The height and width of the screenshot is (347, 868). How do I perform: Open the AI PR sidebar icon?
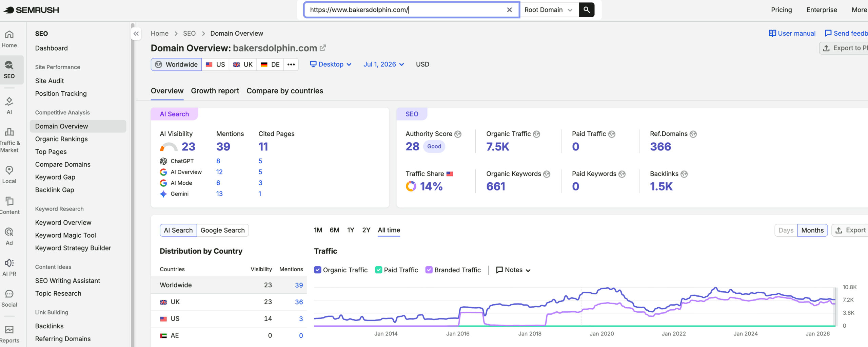pyautogui.click(x=9, y=268)
